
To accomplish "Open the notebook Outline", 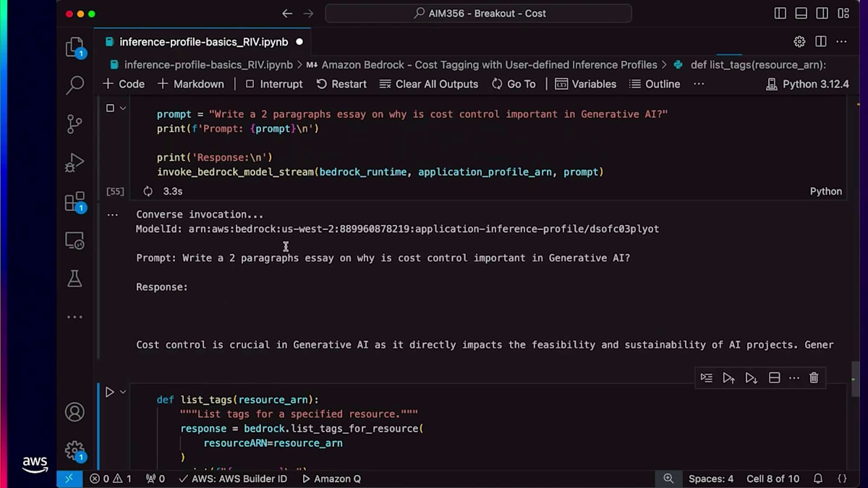I will [655, 84].
